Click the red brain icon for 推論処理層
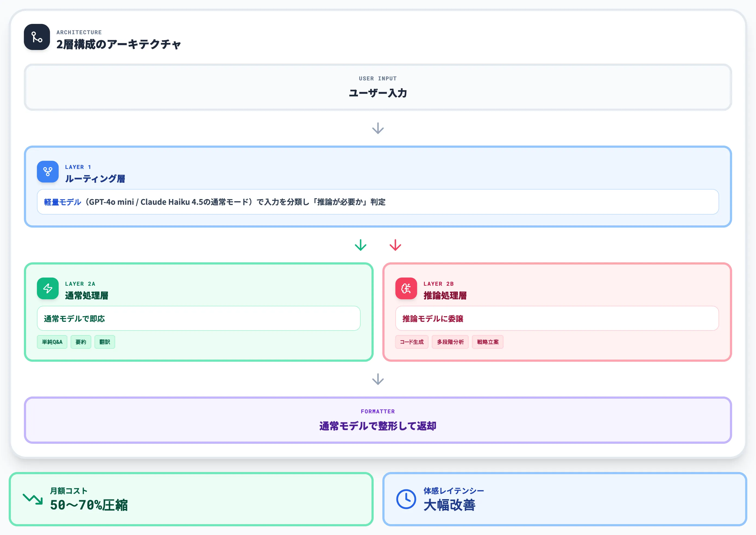Screen dimensions: 756x535 pos(406,289)
